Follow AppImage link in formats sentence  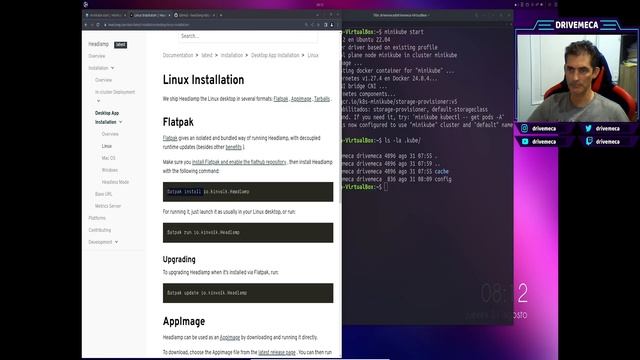pyautogui.click(x=301, y=99)
